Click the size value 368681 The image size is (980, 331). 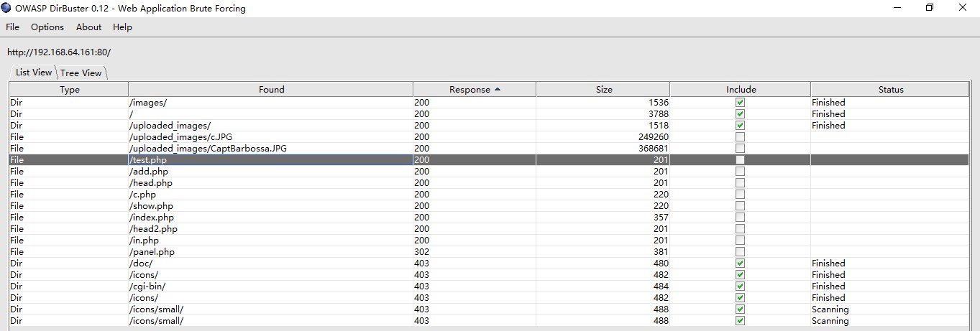pos(653,149)
